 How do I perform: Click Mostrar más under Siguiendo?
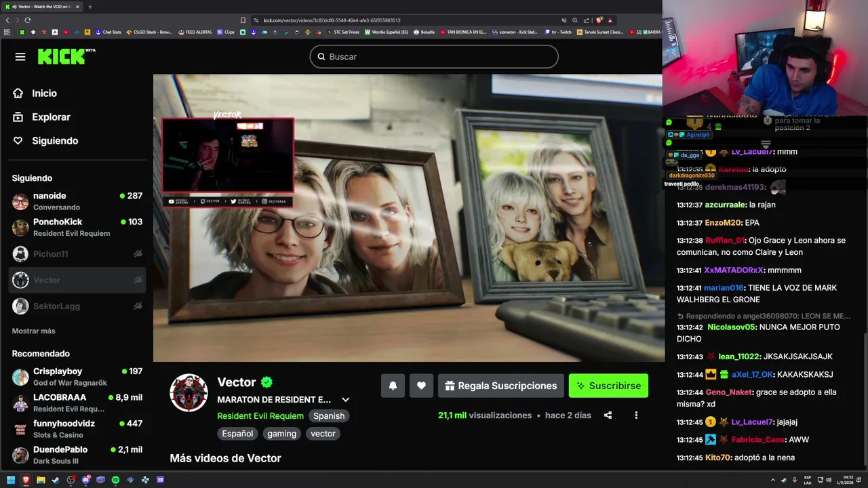(33, 331)
